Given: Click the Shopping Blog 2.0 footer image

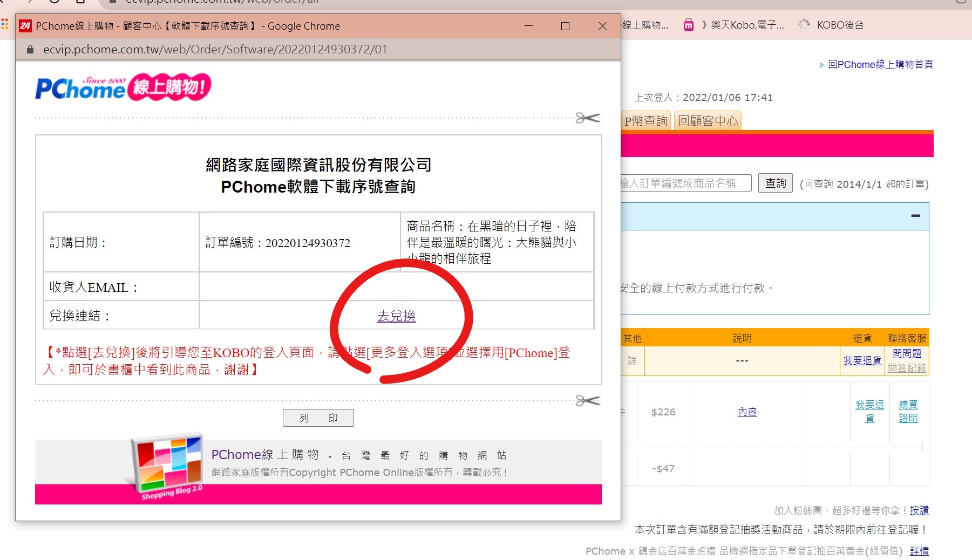Looking at the screenshot, I should click(167, 467).
